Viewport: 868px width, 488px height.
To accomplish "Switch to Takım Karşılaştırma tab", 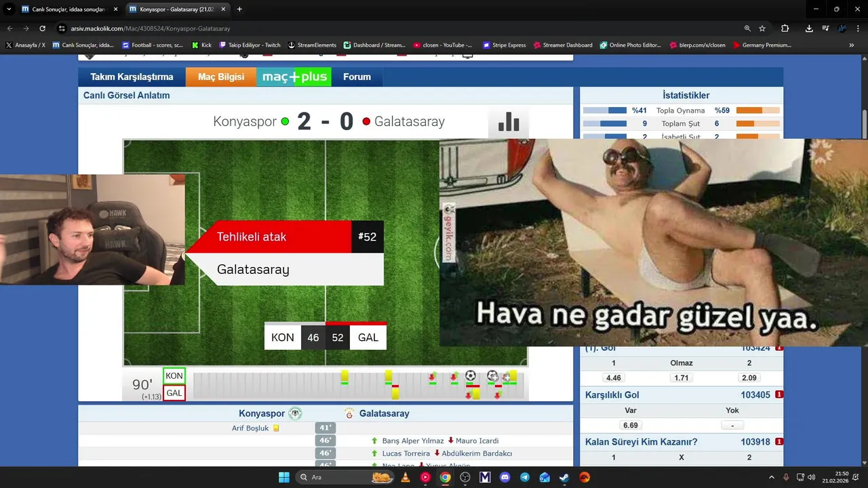I will tap(132, 77).
